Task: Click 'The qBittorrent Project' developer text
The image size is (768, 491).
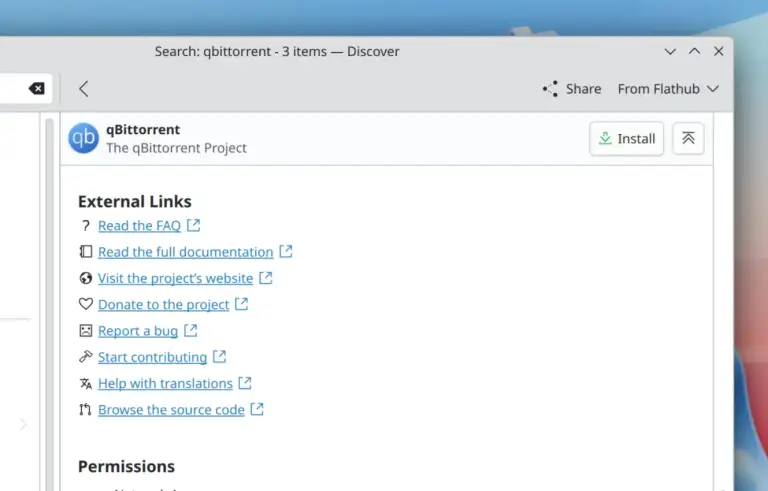Action: (x=176, y=148)
